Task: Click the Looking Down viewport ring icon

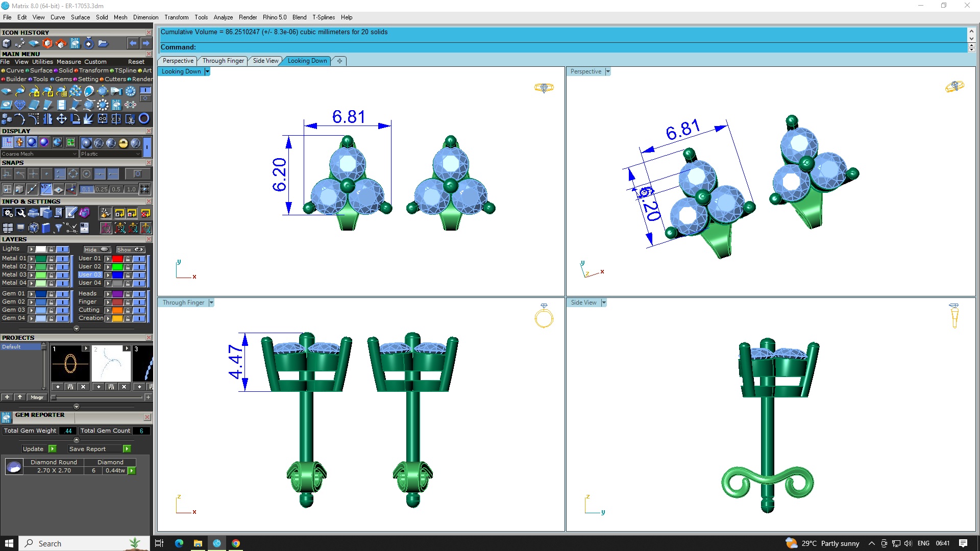Action: coord(544,88)
